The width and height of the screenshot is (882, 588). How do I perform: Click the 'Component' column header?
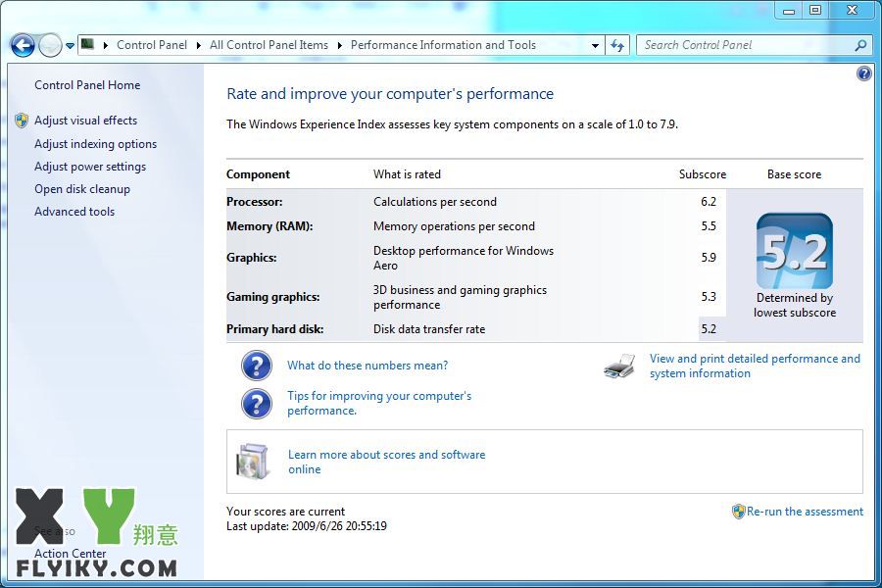coord(258,174)
